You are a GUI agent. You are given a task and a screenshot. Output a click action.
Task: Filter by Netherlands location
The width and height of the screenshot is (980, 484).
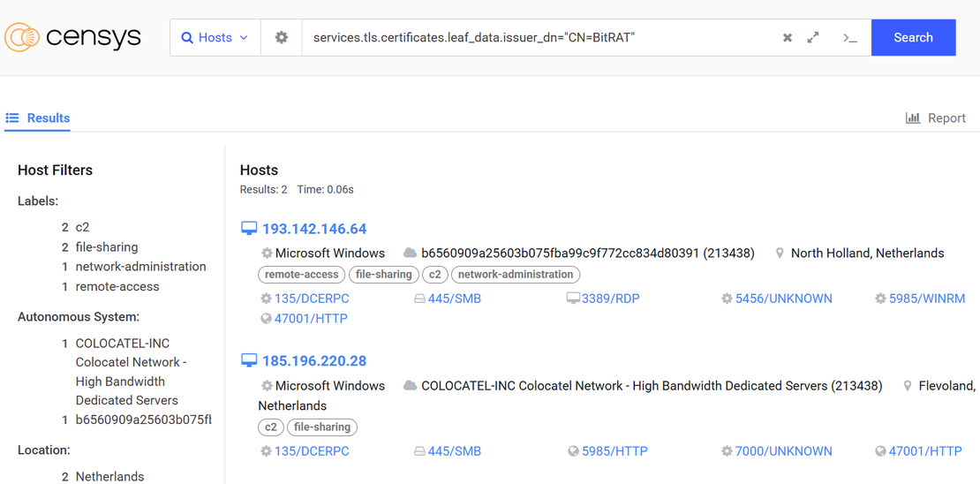109,476
